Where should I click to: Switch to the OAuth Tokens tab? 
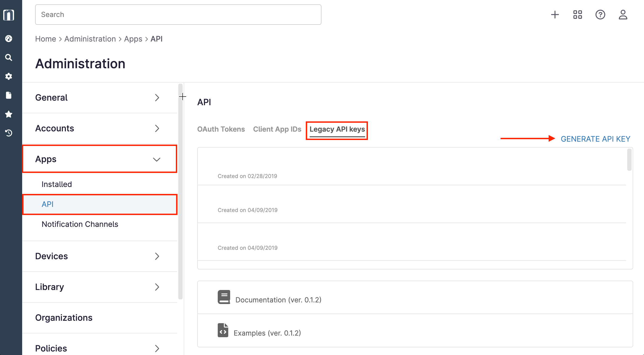(x=221, y=129)
